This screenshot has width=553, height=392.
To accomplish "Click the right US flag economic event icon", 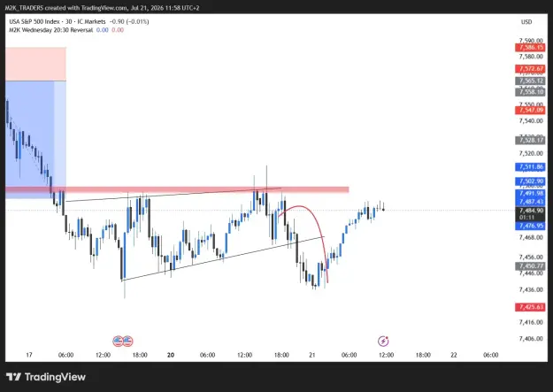I will 127,342.
